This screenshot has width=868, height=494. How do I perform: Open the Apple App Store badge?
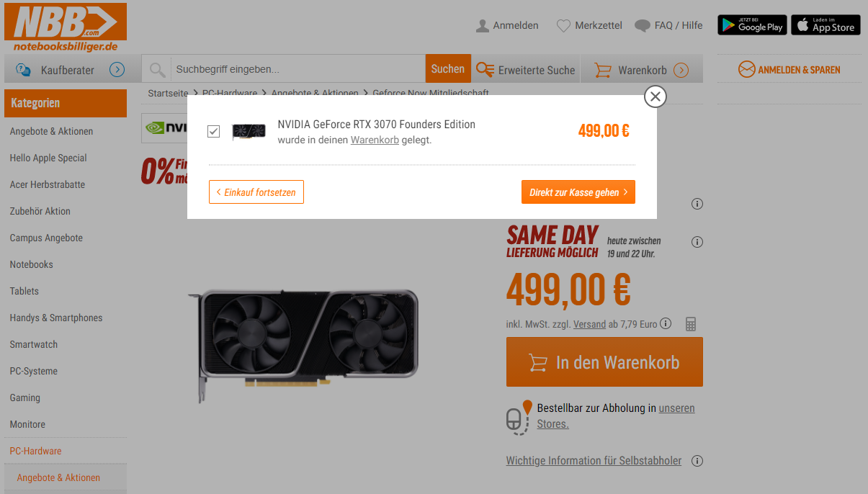[826, 24]
